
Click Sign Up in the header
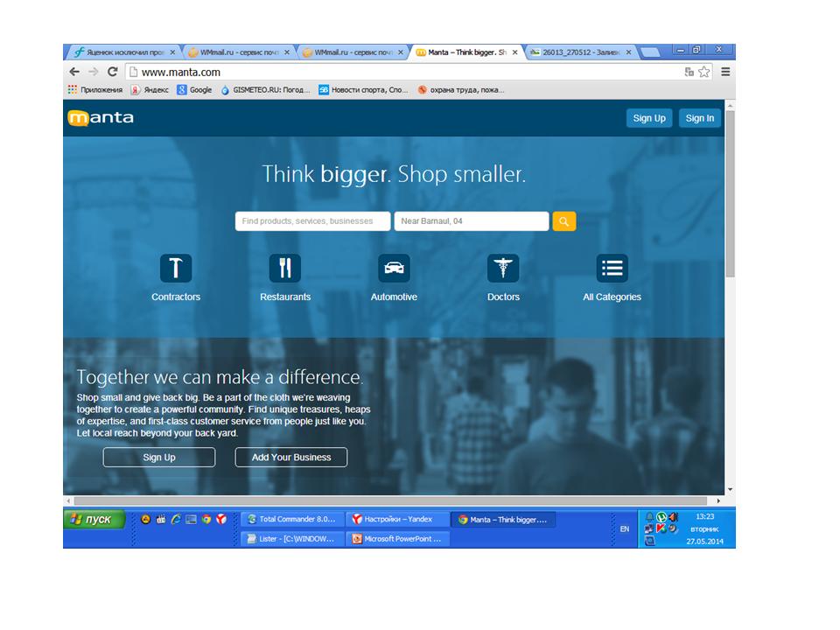[649, 118]
